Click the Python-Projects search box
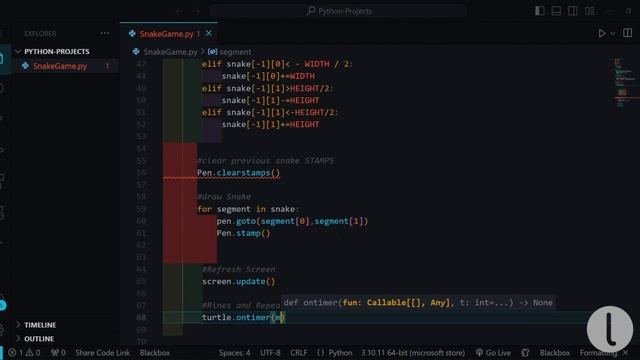Image resolution: width=640 pixels, height=360 pixels. 338,11
